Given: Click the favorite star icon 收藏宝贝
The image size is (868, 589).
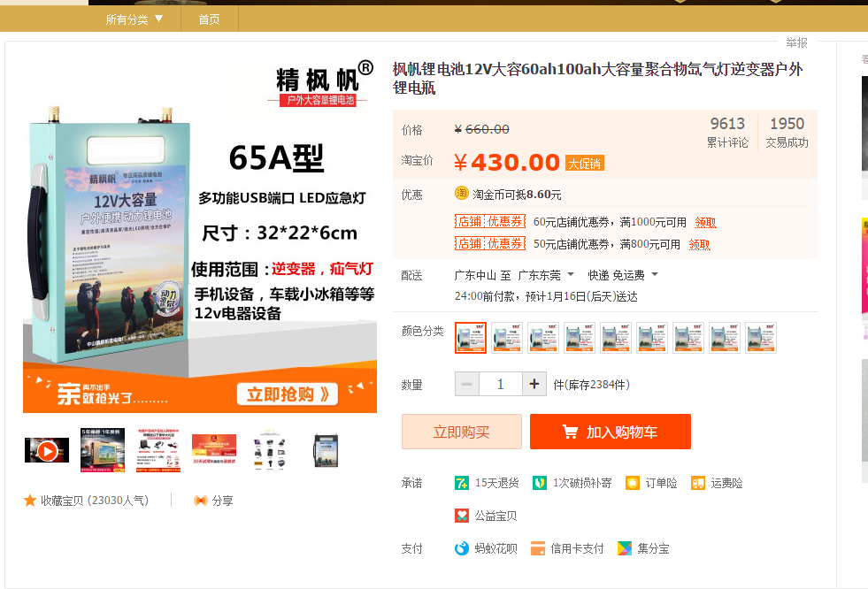Looking at the screenshot, I should [x=30, y=501].
